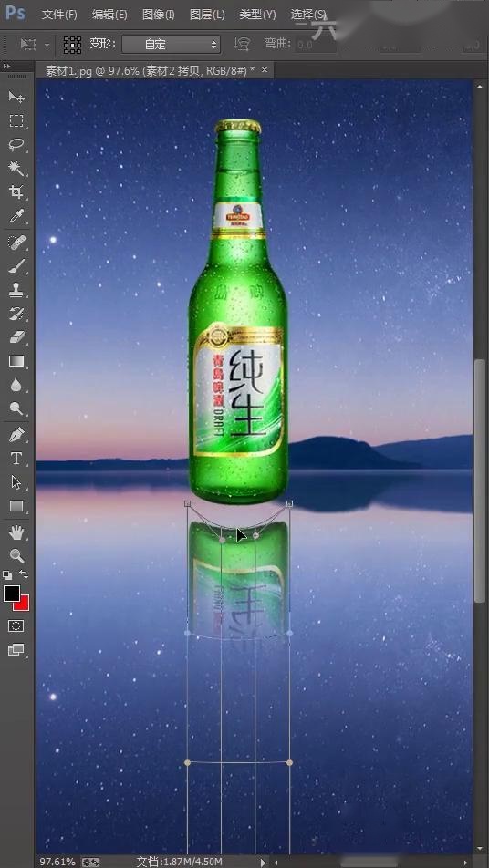This screenshot has width=489, height=868.
Task: Open the status bar info options arrow
Action: 264,862
